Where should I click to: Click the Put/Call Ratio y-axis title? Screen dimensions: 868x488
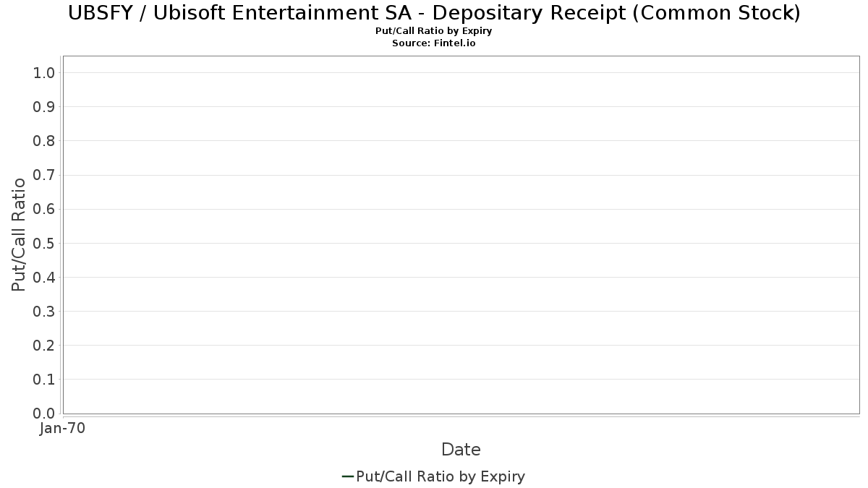tap(19, 234)
